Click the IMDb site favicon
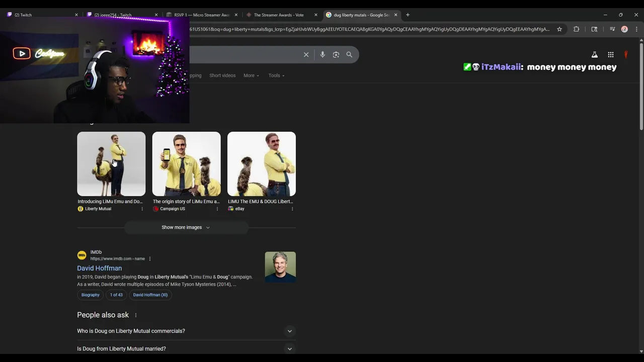This screenshot has height=362, width=644. coord(82,255)
